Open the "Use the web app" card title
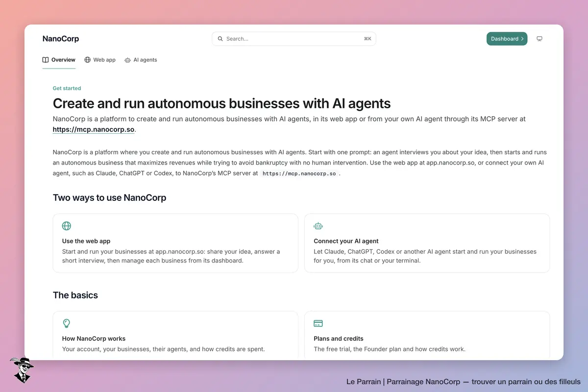Screen dimensions: 588x392 pyautogui.click(x=86, y=241)
